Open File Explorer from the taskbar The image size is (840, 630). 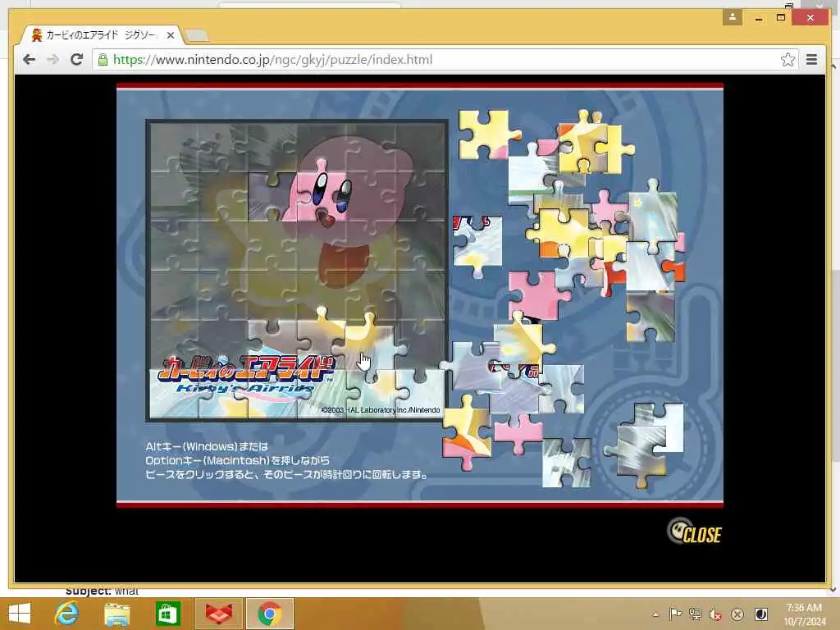click(x=117, y=614)
